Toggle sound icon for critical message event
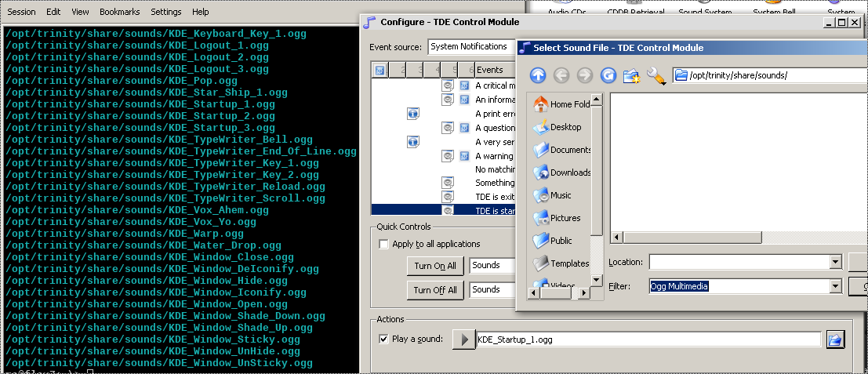Screen dimensions: 868x374 [448, 85]
